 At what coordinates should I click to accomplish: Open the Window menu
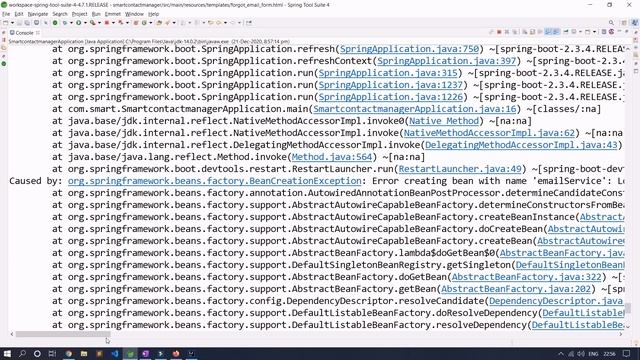click(x=134, y=14)
